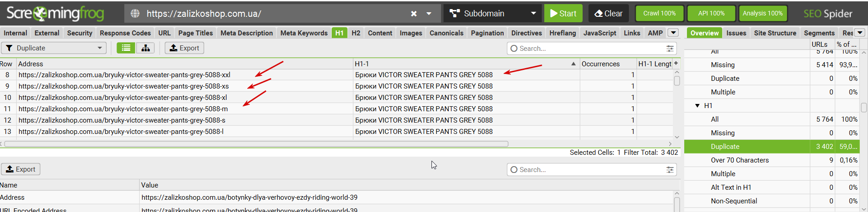Switch to the H2 tab
Screen dimensions: 868x212
click(x=356, y=33)
